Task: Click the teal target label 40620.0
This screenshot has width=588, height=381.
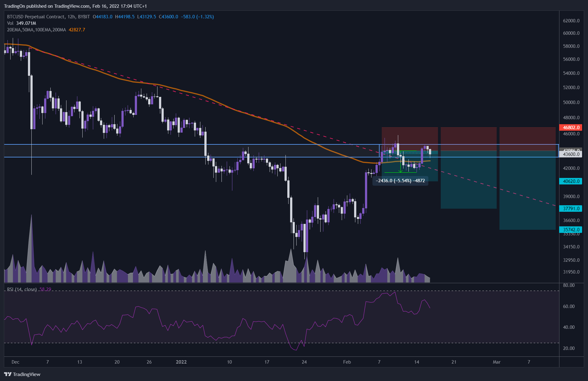Action: click(571, 181)
